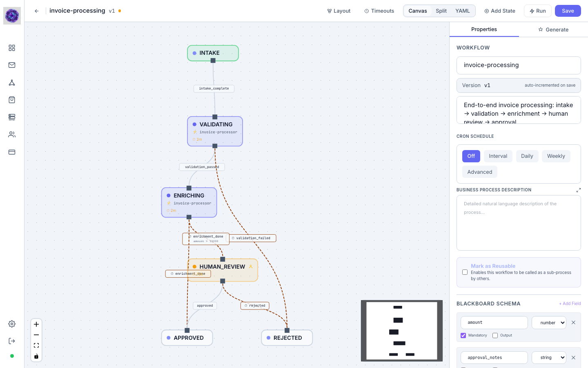Open the workflow graph icon in sidebar

tap(12, 83)
